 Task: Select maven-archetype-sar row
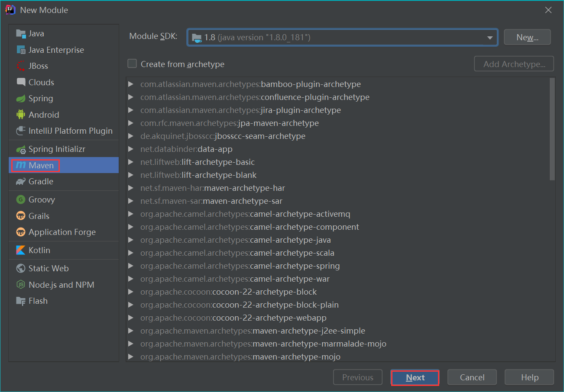[338, 201]
